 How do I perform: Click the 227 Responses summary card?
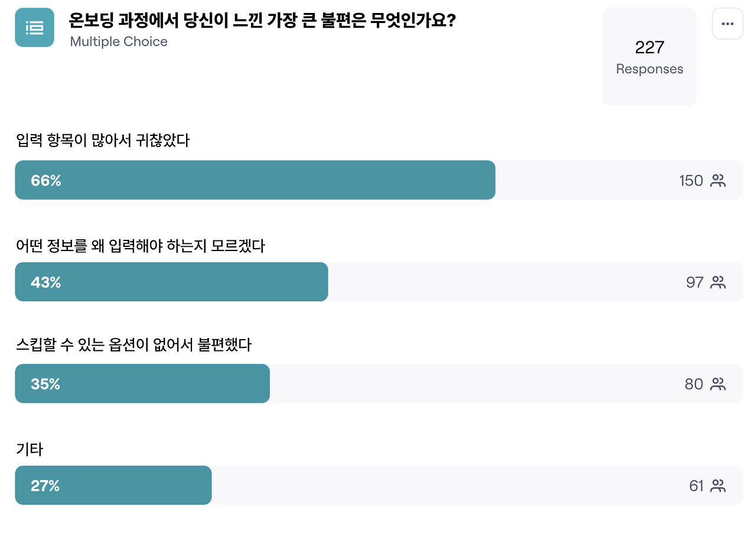[x=650, y=57]
